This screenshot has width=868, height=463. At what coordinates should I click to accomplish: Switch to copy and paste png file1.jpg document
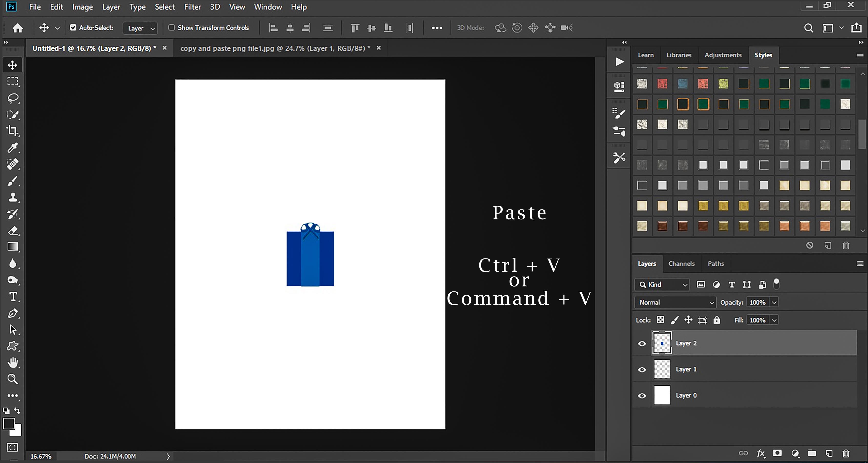pyautogui.click(x=275, y=48)
